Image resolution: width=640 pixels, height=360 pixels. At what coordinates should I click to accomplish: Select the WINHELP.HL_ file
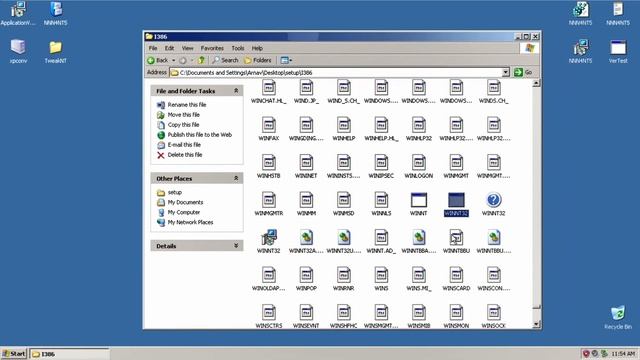[x=381, y=125]
